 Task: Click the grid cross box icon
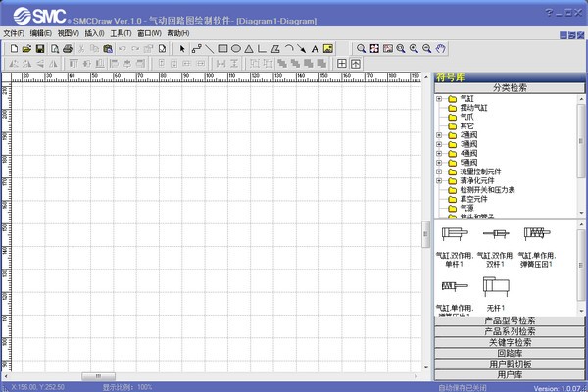point(342,64)
